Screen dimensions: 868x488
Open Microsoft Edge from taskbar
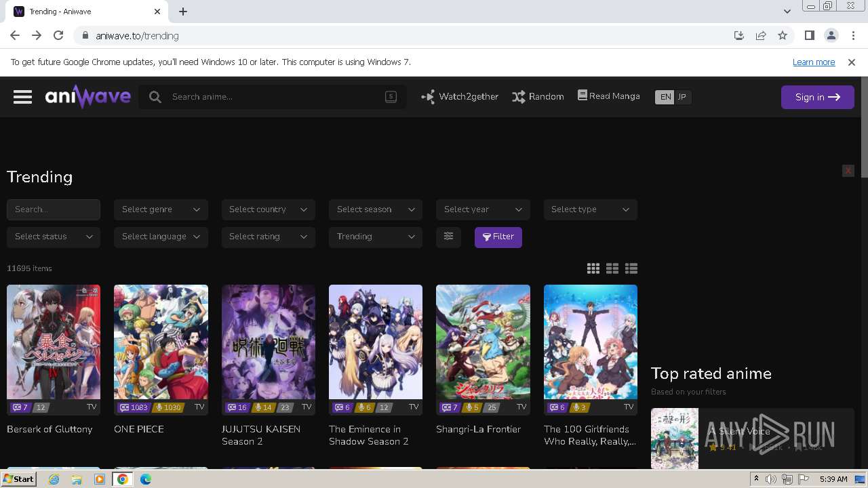pyautogui.click(x=146, y=479)
